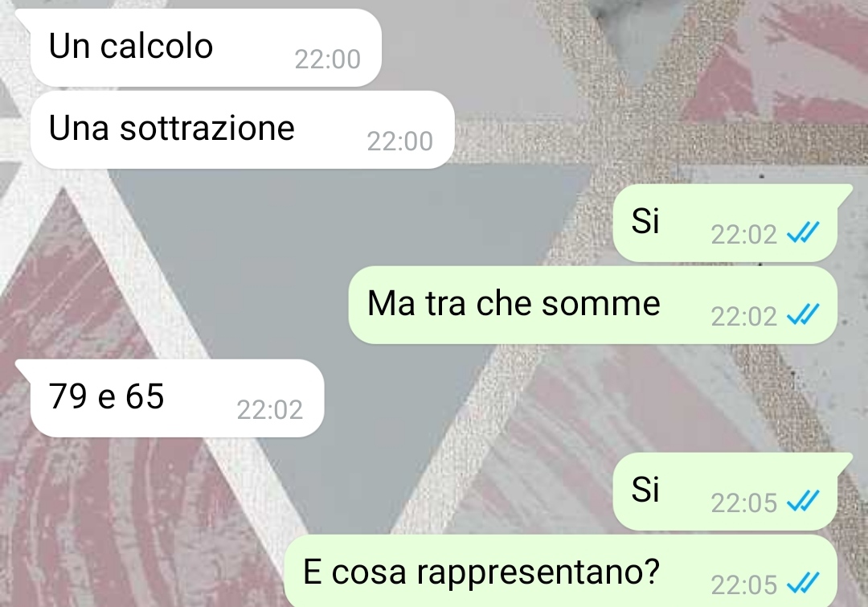Tap the 22:02 time on the first 'Si'

point(744,235)
